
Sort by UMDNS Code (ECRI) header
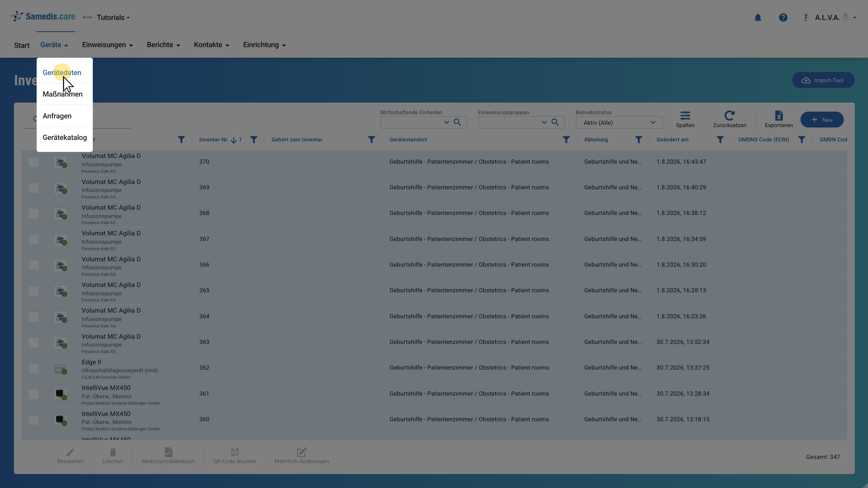tap(763, 140)
